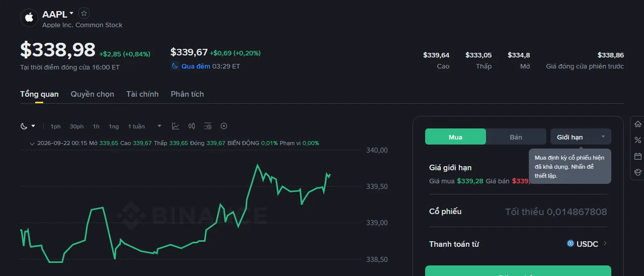The image size is (644, 276).
Task: Open the Quyền chọn tab
Action: point(93,94)
